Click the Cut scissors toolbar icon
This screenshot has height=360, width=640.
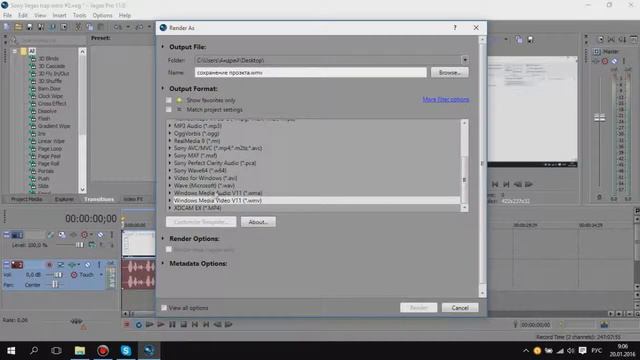pyautogui.click(x=78, y=27)
